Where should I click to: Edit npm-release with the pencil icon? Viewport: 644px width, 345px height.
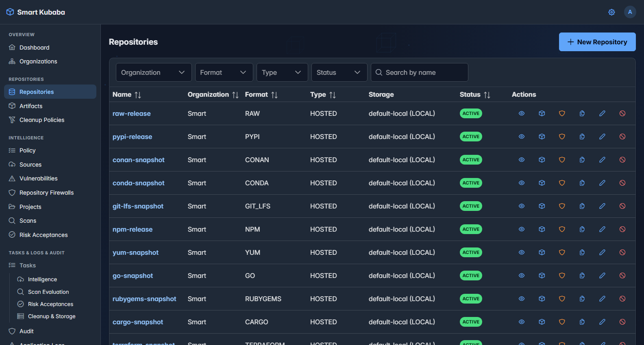pos(602,229)
